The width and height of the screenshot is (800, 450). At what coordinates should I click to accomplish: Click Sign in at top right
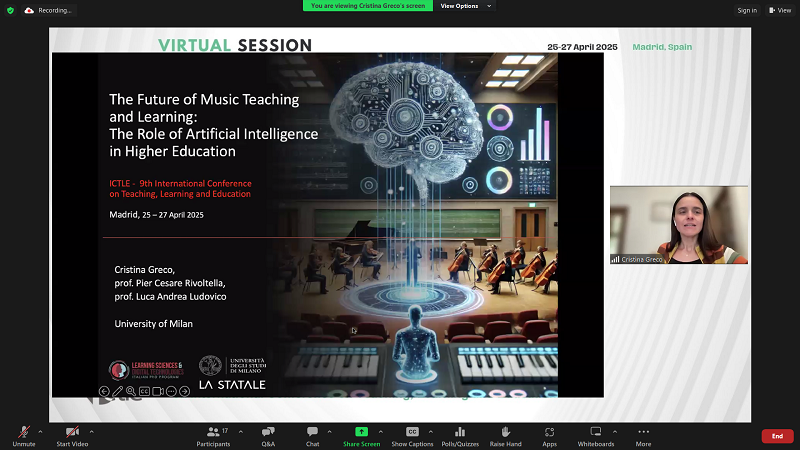tap(747, 10)
